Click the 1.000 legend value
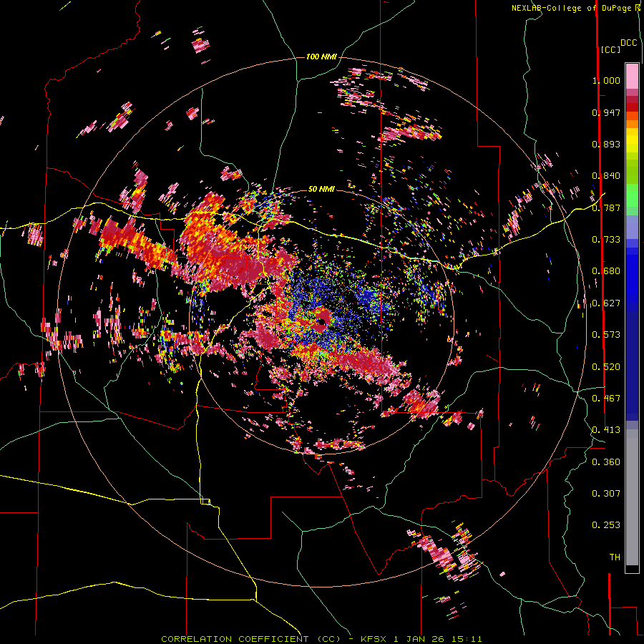The image size is (644, 644). click(x=606, y=80)
